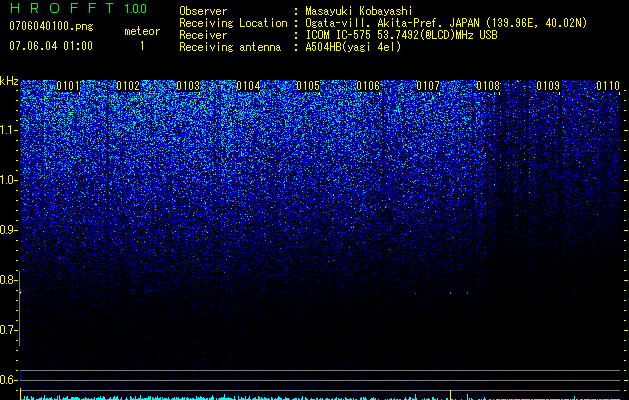
Task: Click the 0101 time marker
Action: (68, 86)
